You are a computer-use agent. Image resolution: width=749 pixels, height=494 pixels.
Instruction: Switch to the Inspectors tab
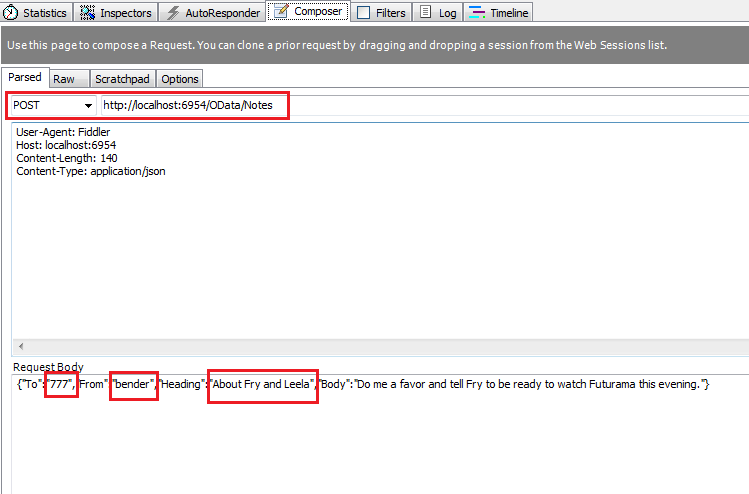tap(116, 12)
